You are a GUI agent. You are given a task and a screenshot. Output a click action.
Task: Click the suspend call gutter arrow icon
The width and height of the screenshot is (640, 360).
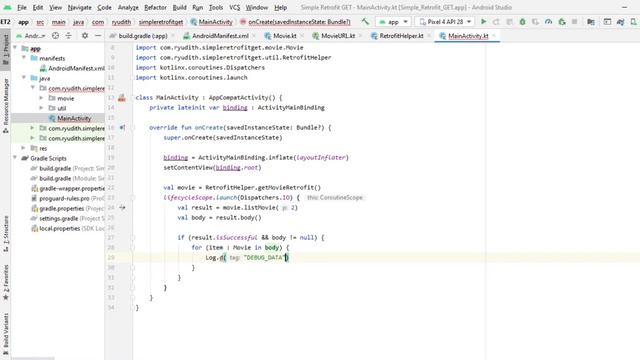pos(122,207)
